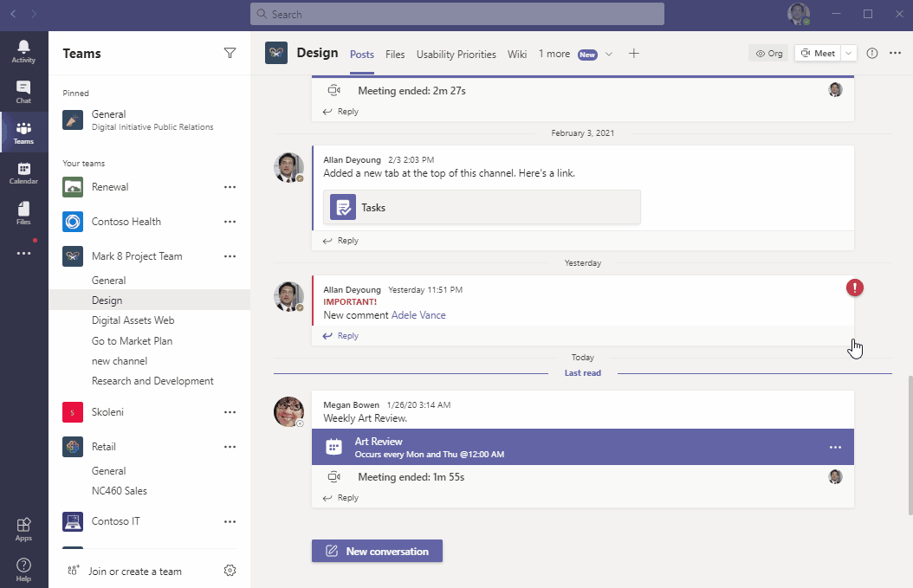The height and width of the screenshot is (588, 913).
Task: Open more options for Mark 8 Project Team
Action: click(x=230, y=256)
